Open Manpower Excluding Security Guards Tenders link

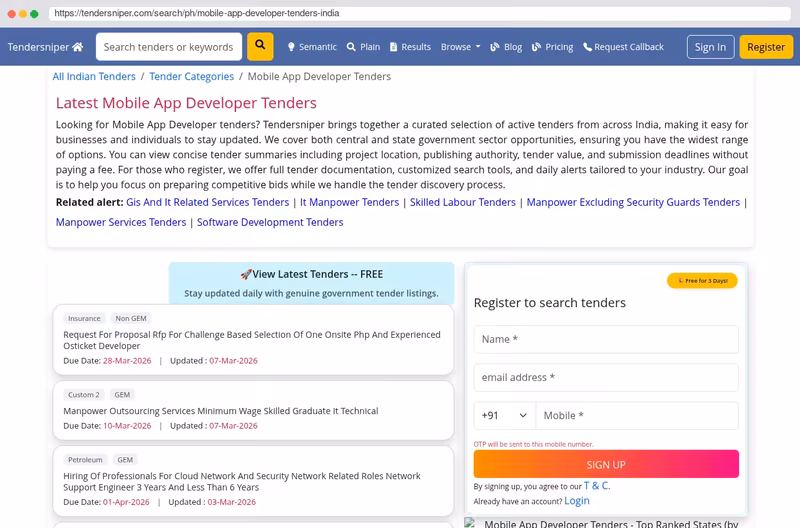coord(633,203)
